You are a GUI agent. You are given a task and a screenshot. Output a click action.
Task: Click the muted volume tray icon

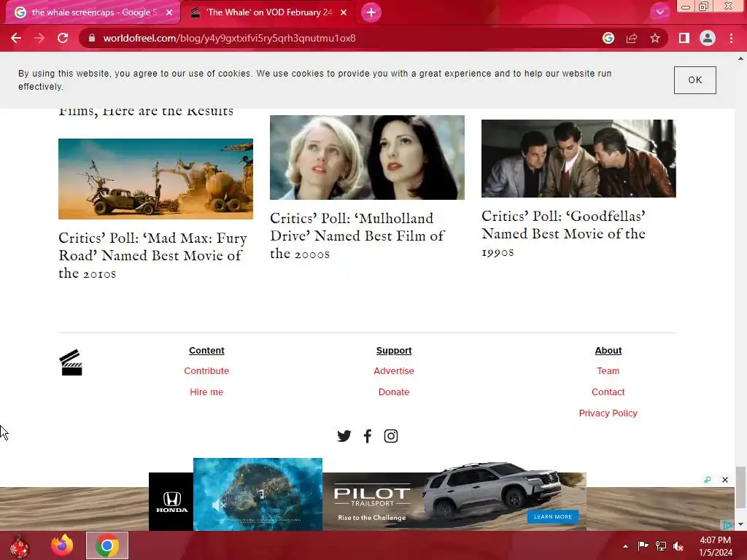[678, 546]
